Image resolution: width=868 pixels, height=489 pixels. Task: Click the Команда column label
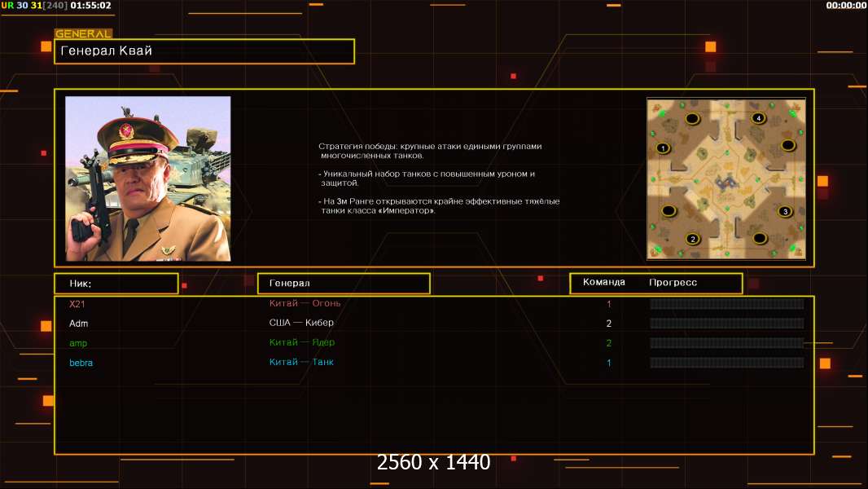click(604, 283)
